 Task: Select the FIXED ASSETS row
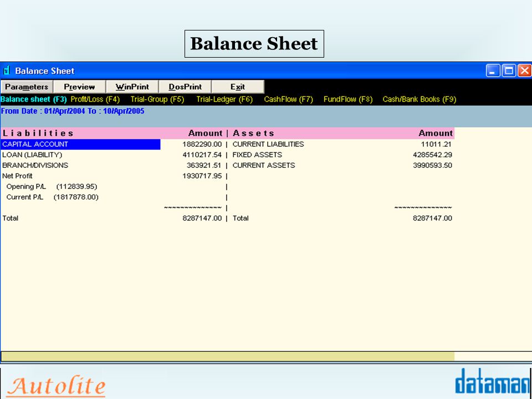[257, 155]
